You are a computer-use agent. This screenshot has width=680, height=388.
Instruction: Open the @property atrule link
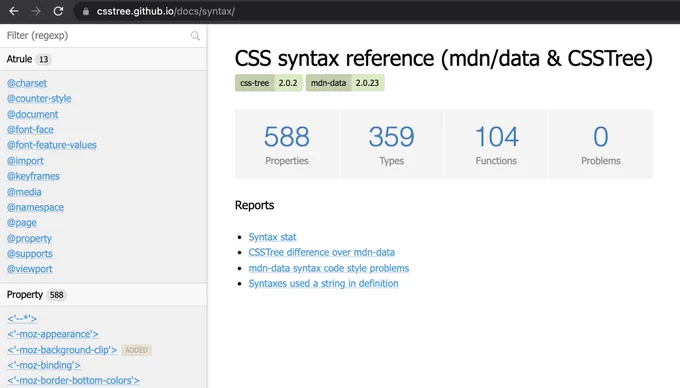[x=29, y=238]
